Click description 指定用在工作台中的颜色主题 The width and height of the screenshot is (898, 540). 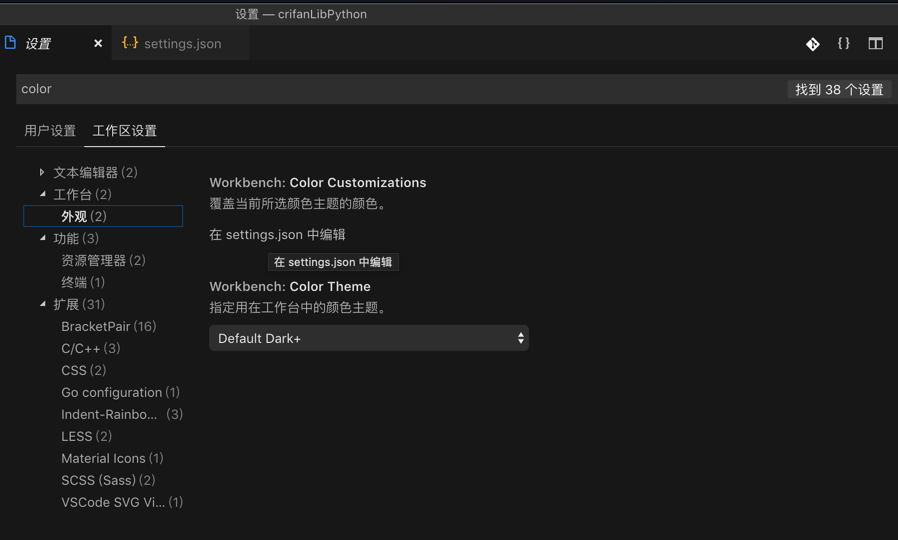(299, 308)
